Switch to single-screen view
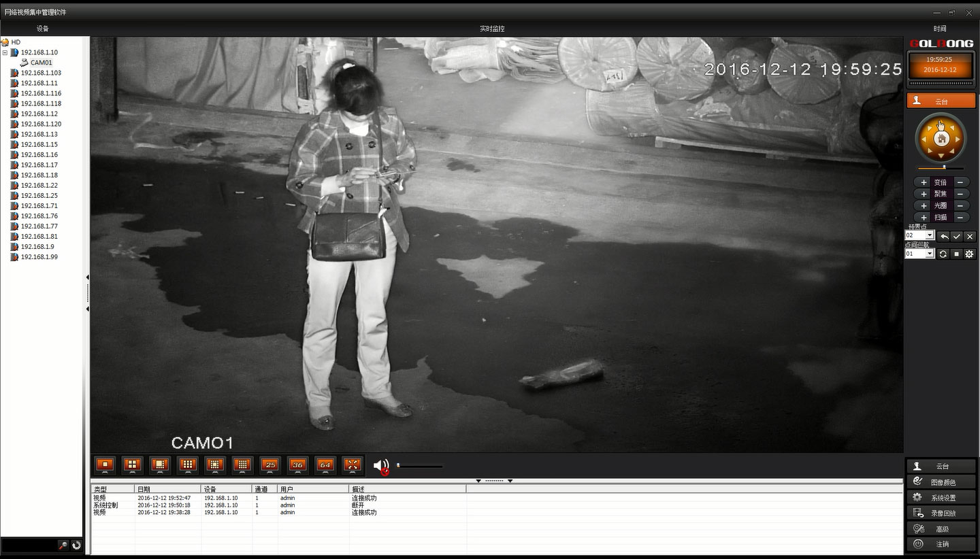The width and height of the screenshot is (980, 559). pyautogui.click(x=104, y=465)
